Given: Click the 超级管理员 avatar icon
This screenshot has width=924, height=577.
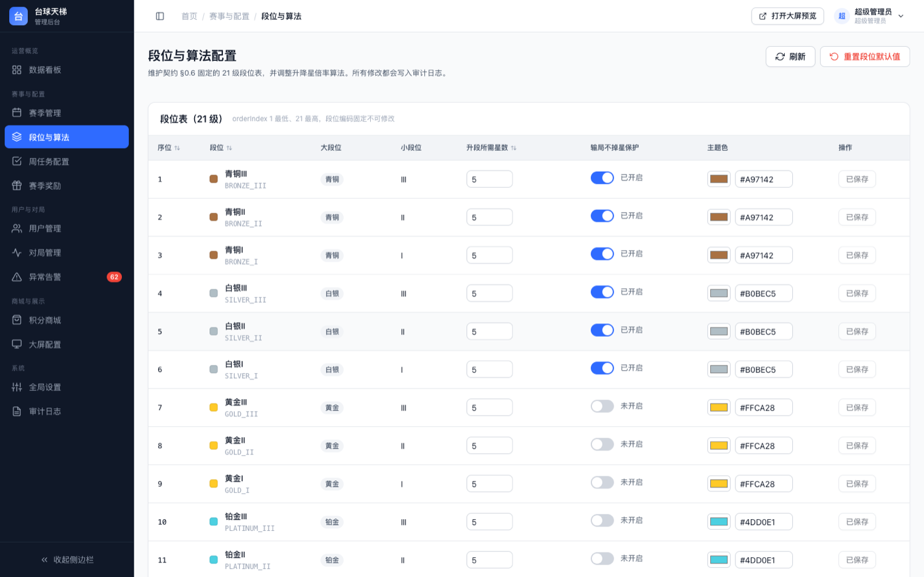Looking at the screenshot, I should point(841,16).
